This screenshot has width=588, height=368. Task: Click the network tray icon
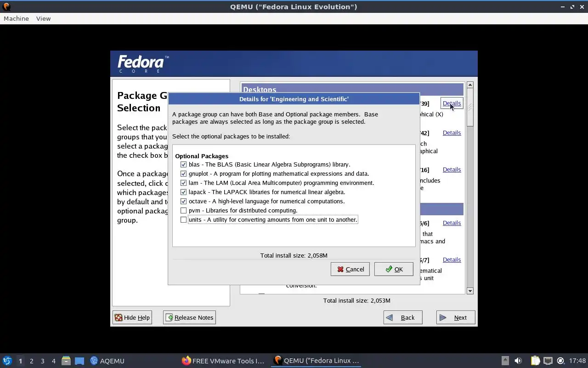click(x=548, y=361)
